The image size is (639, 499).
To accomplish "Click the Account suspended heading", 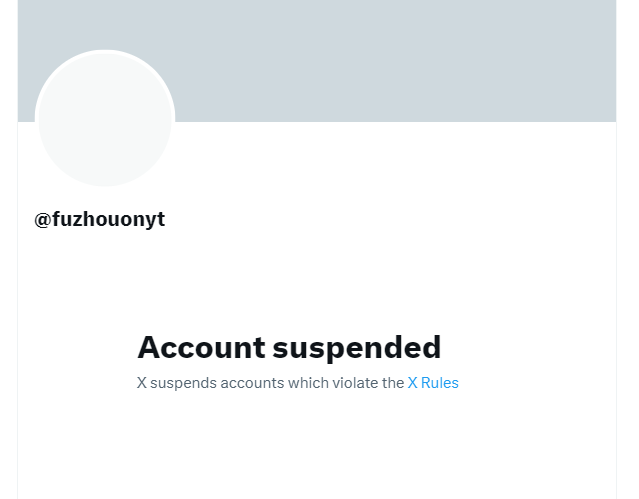I will 289,347.
